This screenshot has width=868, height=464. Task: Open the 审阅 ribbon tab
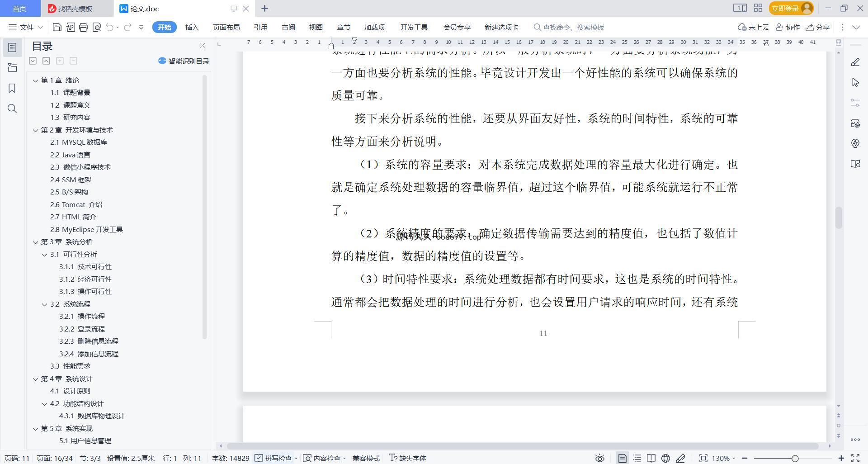288,27
